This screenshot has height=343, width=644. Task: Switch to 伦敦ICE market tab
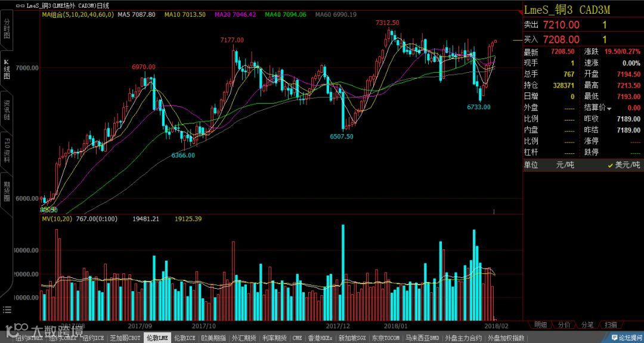[x=184, y=338]
